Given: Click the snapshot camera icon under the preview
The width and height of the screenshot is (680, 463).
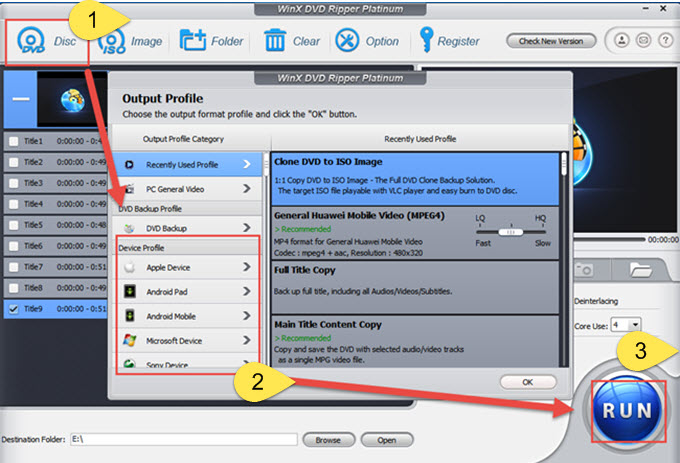Looking at the screenshot, I should 584,270.
